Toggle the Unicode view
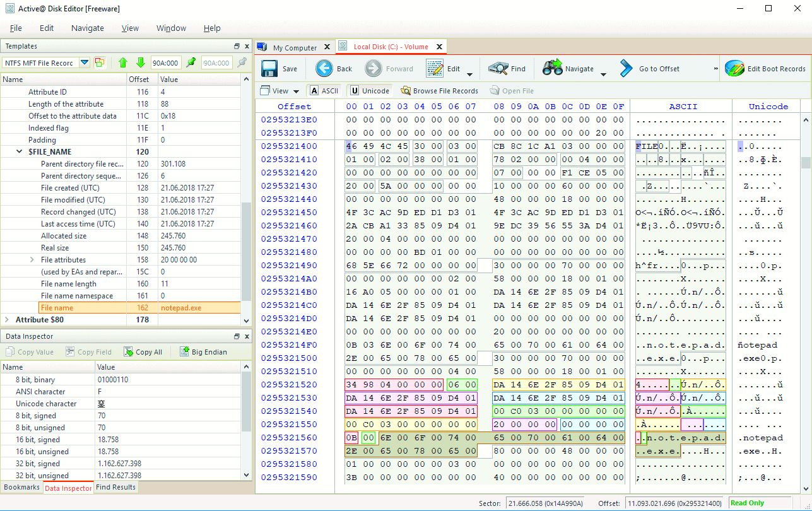812x511 pixels. (x=369, y=90)
